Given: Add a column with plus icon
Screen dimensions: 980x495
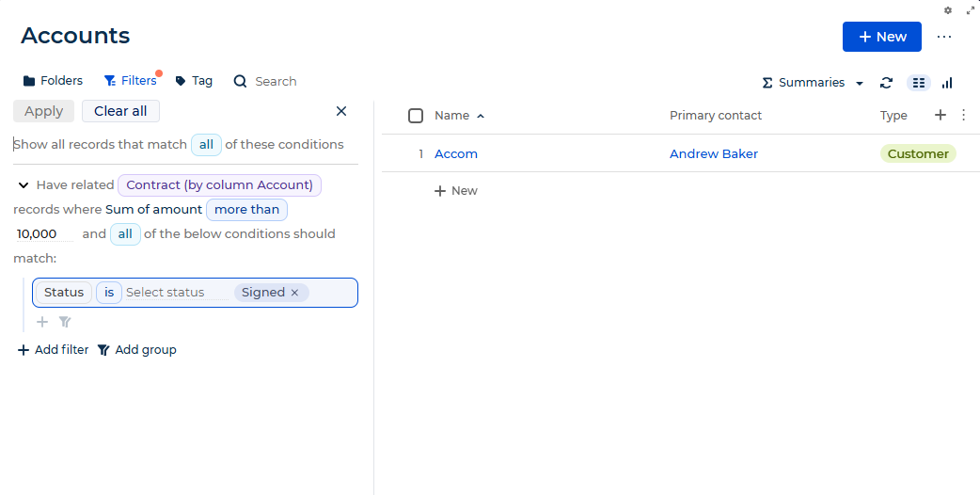Looking at the screenshot, I should tap(940, 115).
